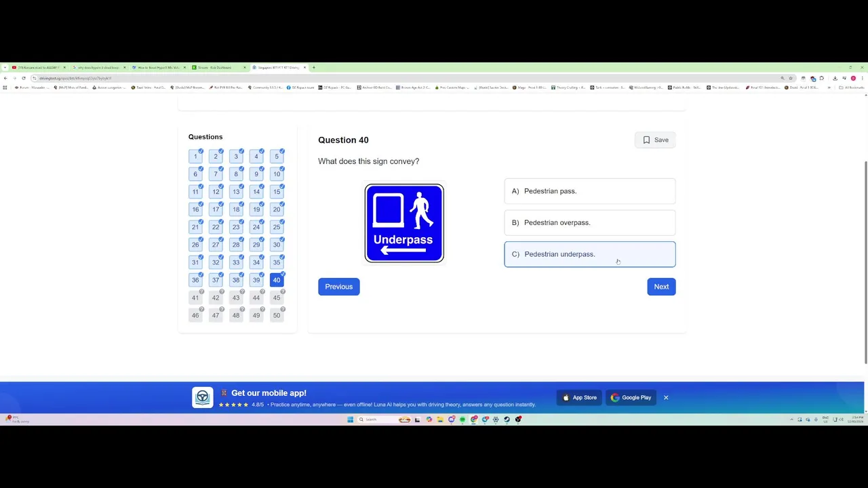This screenshot has height=488, width=868.
Task: Jump to unanswered question 45
Action: (277, 298)
